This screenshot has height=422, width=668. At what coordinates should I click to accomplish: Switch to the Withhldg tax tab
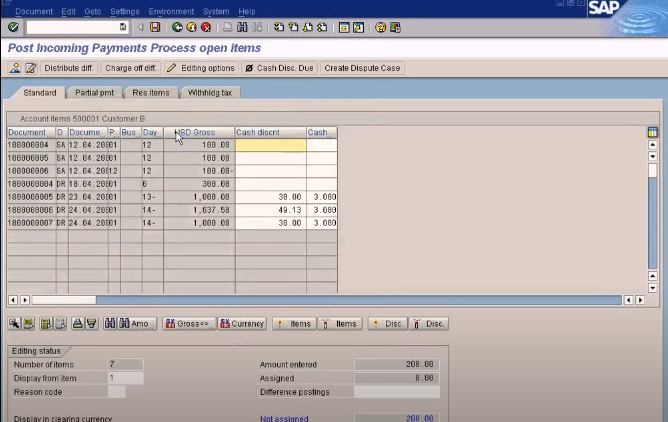point(210,93)
